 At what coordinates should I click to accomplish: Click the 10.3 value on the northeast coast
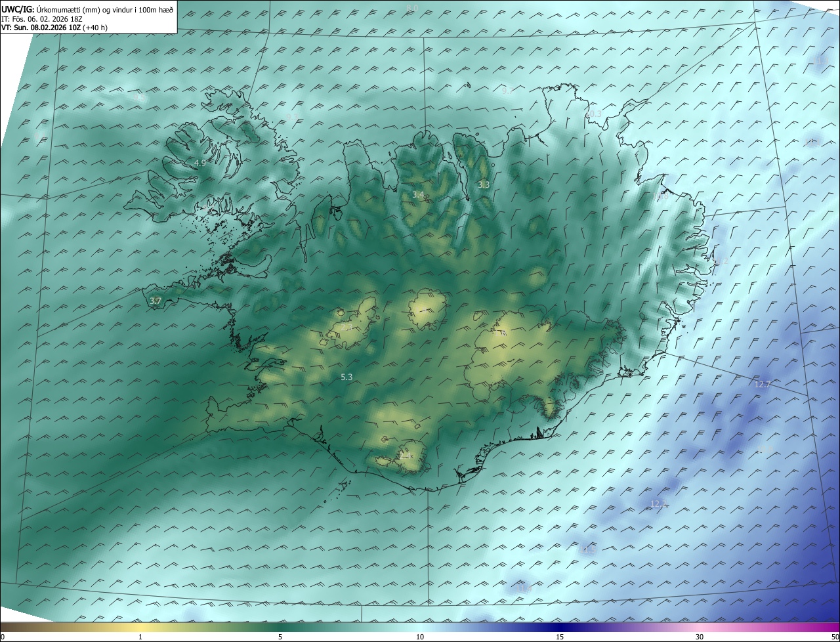pyautogui.click(x=594, y=114)
